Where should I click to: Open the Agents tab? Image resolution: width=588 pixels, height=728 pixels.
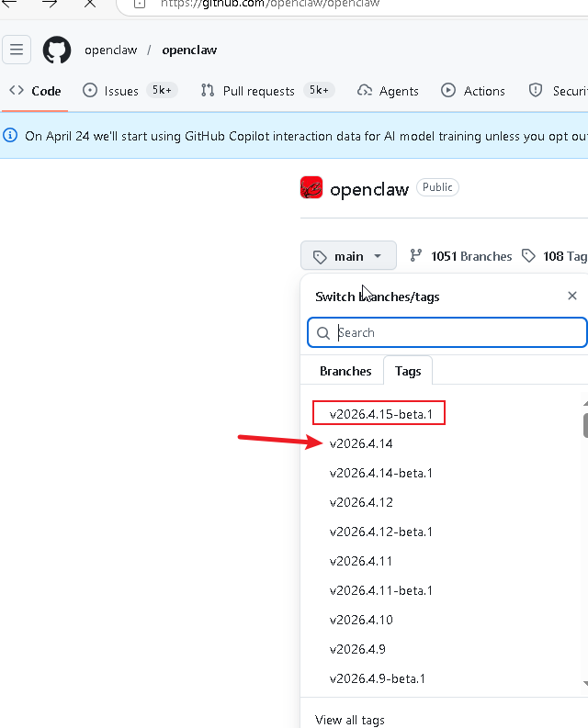(388, 91)
